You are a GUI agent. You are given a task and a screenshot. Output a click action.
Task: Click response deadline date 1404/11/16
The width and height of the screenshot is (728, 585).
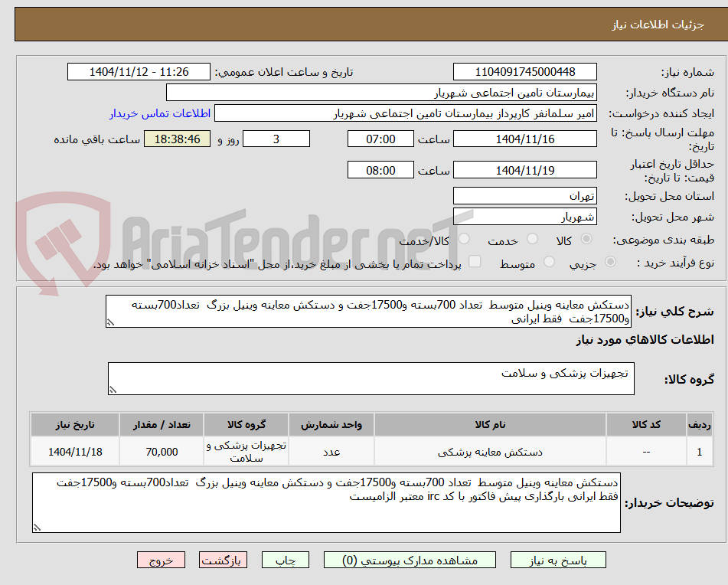click(525, 139)
